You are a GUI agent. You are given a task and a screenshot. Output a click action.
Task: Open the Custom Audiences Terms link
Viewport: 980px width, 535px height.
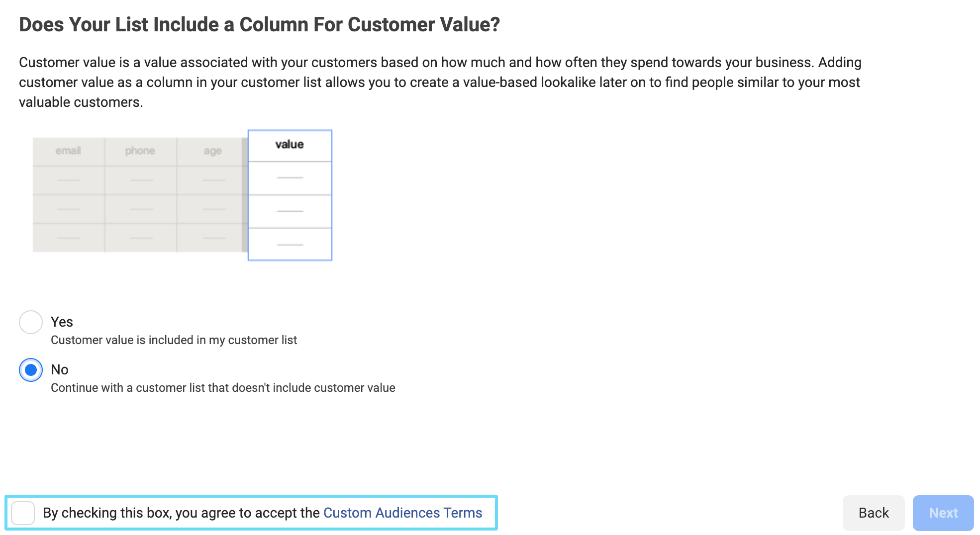click(x=402, y=513)
